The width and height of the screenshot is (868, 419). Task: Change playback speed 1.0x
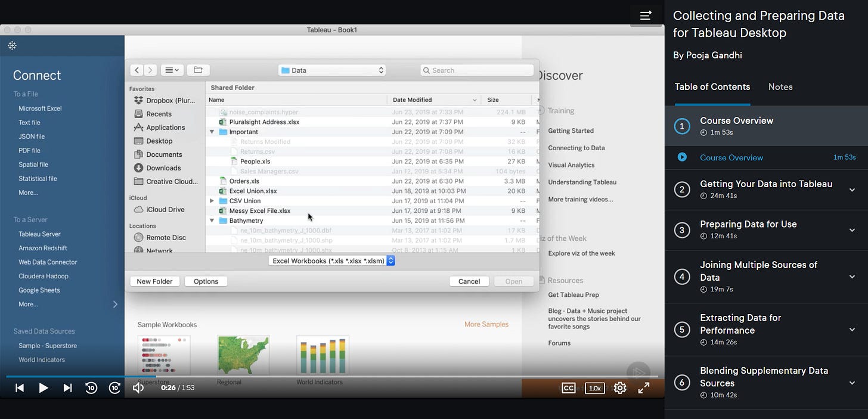pos(594,388)
